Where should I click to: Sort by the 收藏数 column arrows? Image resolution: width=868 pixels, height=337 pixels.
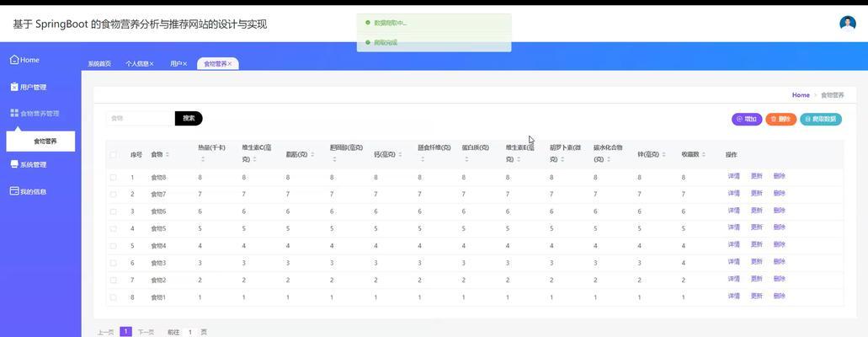click(704, 155)
